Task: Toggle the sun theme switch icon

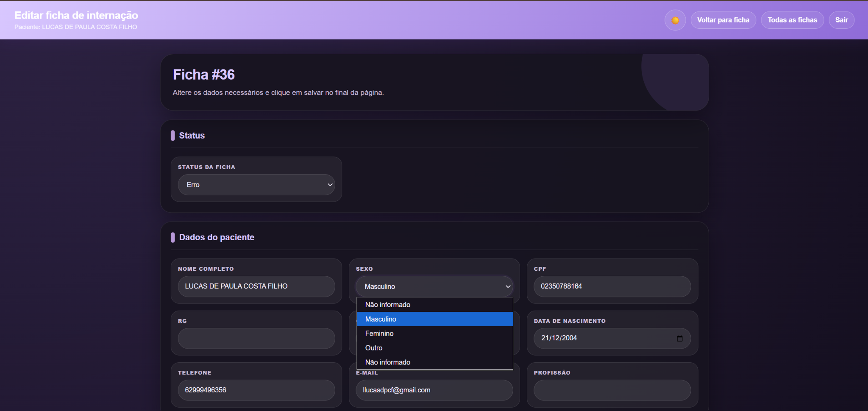Action: 675,20
